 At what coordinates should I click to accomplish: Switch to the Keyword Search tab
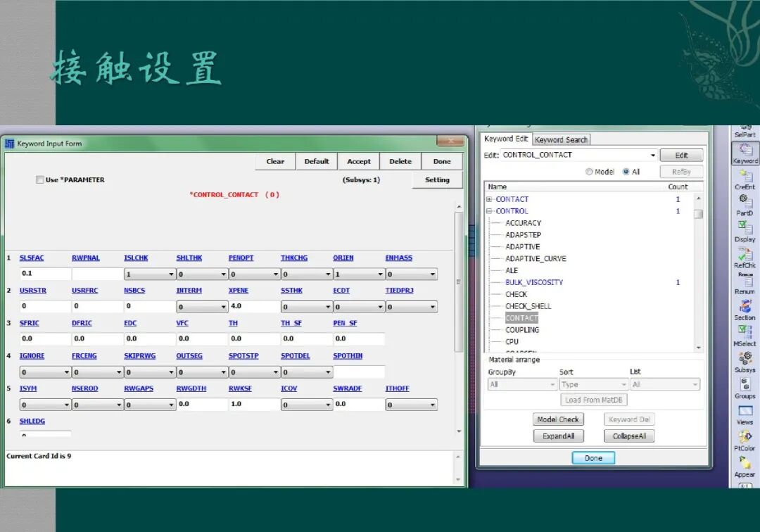(562, 139)
